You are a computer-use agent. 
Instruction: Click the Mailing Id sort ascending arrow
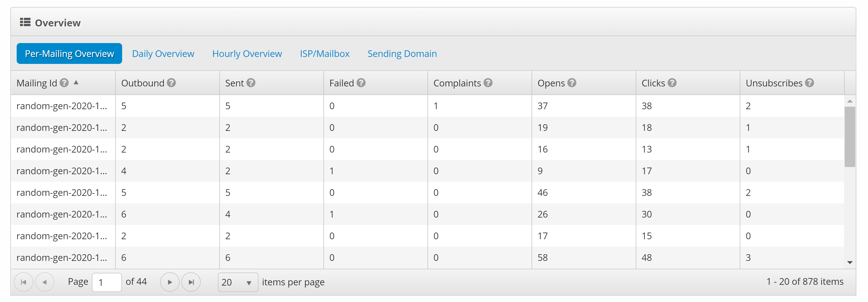(76, 82)
